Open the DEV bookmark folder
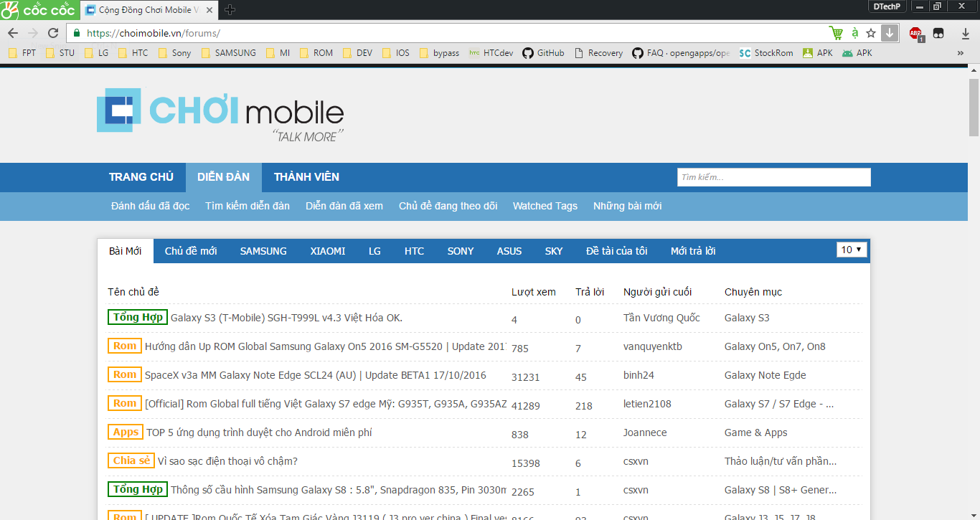The width and height of the screenshot is (980, 520). pyautogui.click(x=357, y=53)
